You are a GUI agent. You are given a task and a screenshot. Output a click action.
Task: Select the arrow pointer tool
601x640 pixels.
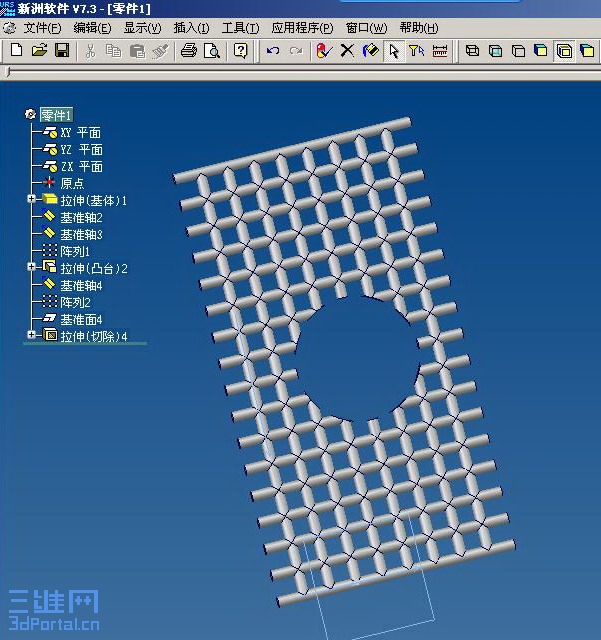click(394, 51)
